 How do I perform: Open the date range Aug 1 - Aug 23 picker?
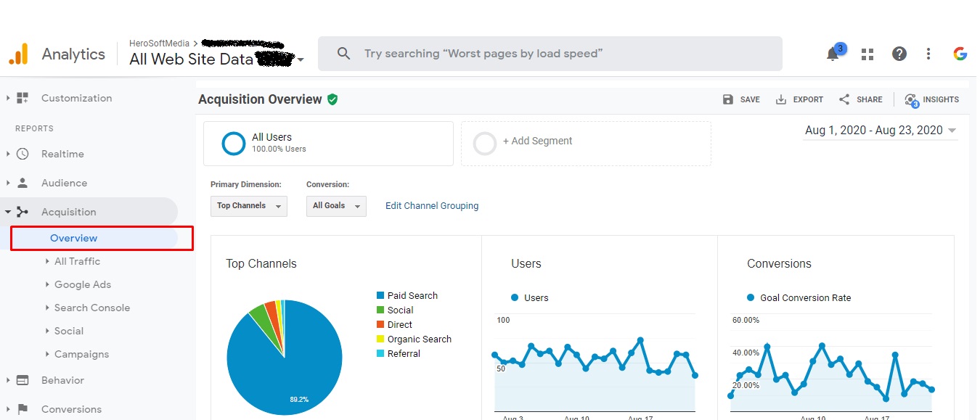click(876, 131)
